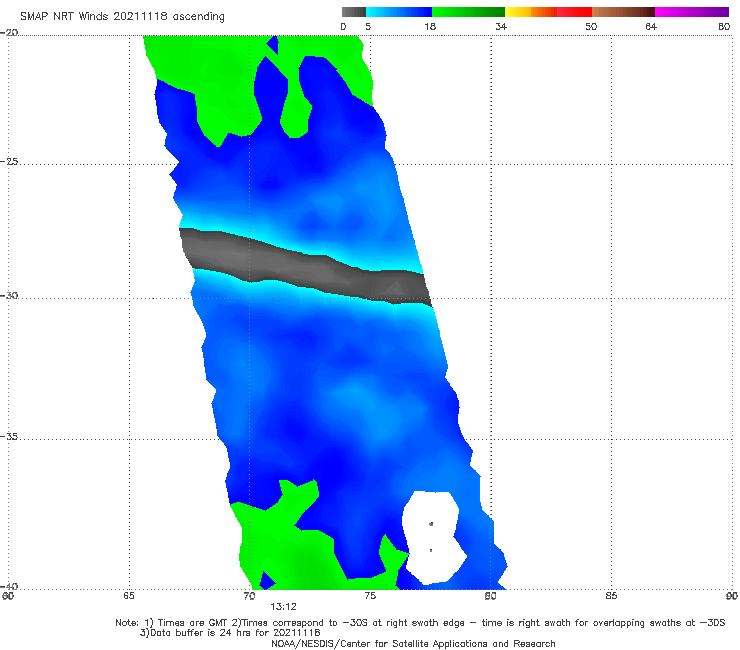The height and width of the screenshot is (650, 740).
Task: Click the colorbar label 18
Action: coord(430,26)
